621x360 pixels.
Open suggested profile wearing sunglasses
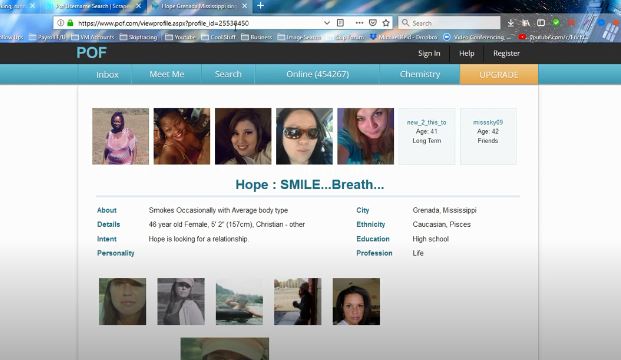304,136
